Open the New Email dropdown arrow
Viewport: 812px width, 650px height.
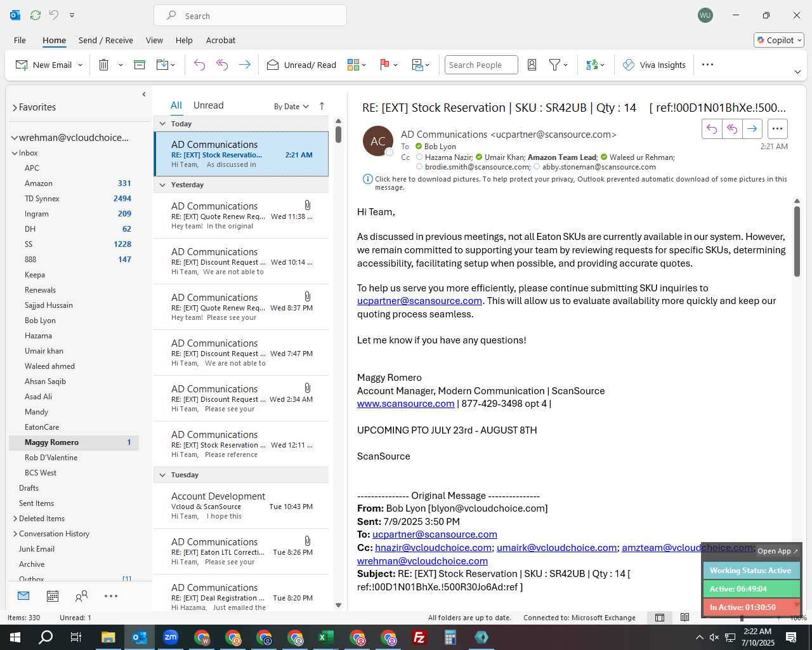pyautogui.click(x=80, y=65)
